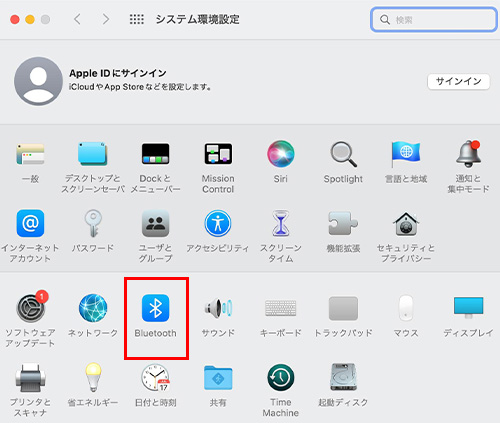500x423 pixels.
Task: Open プリンタとスキャナ preferences
Action: point(30,378)
